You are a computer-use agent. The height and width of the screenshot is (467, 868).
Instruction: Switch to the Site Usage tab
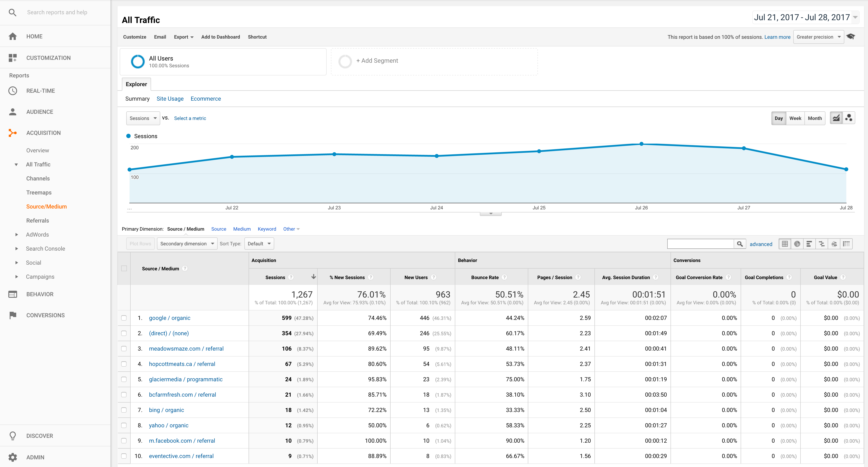170,99
